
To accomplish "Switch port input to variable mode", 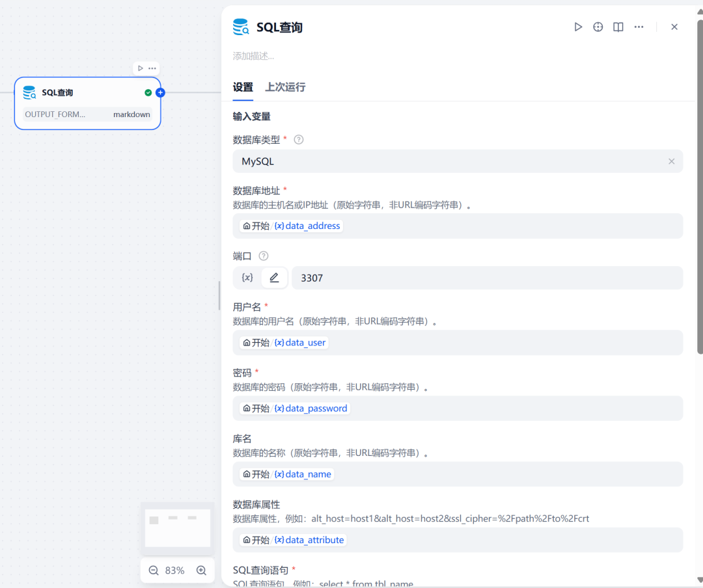I will pos(247,278).
